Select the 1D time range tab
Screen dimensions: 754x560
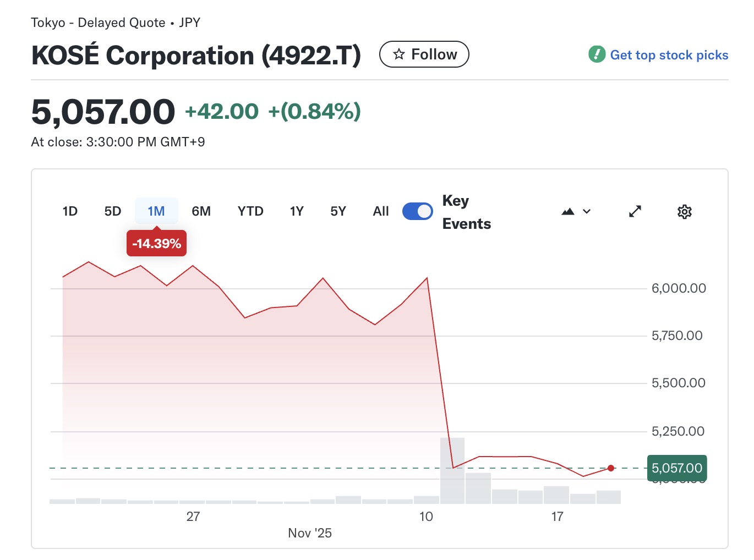tap(70, 212)
